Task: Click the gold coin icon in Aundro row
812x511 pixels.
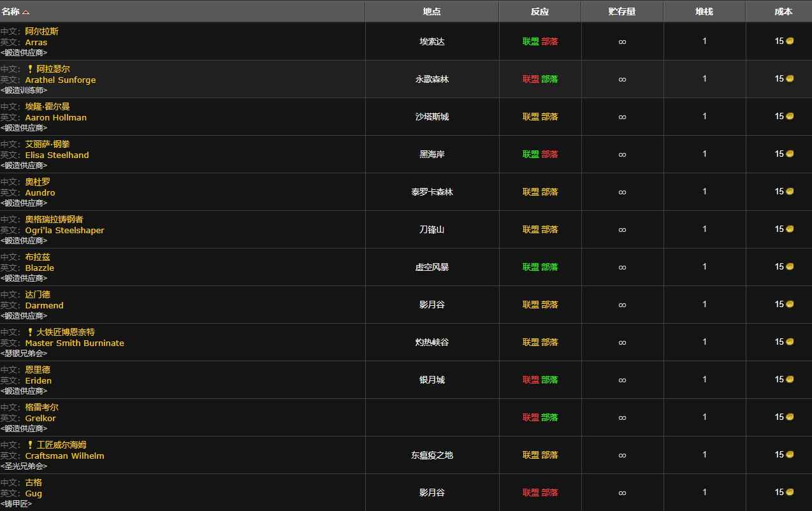Action: [x=790, y=191]
